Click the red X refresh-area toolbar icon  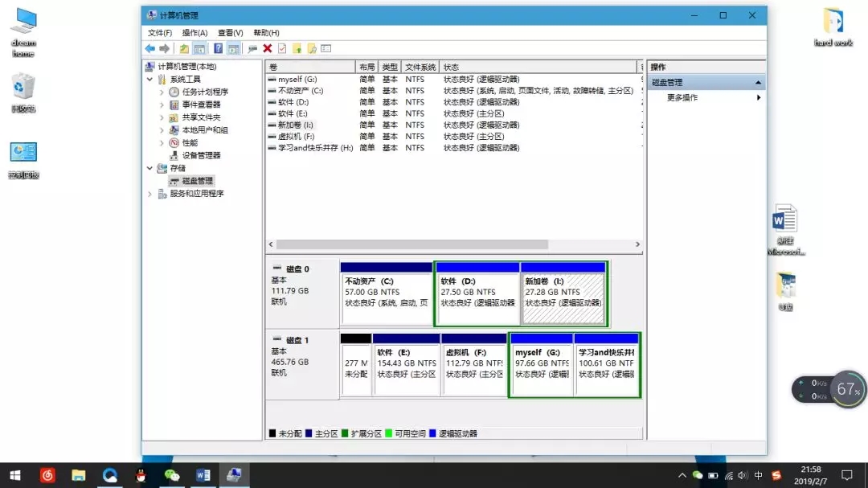(x=267, y=48)
